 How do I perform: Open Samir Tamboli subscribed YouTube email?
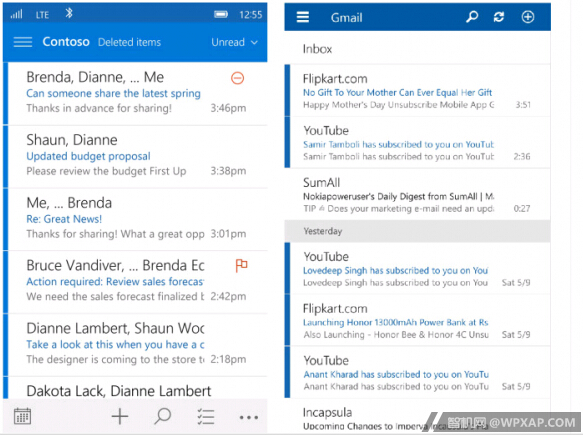click(x=417, y=142)
